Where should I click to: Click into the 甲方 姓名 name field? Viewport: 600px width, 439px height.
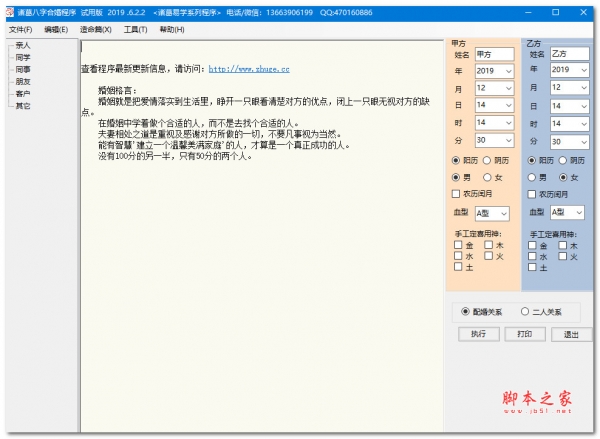pyautogui.click(x=494, y=54)
